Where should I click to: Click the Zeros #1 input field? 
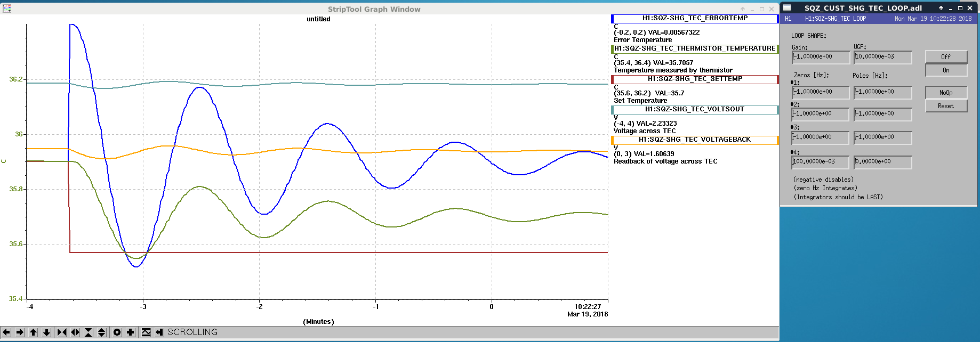pos(821,92)
